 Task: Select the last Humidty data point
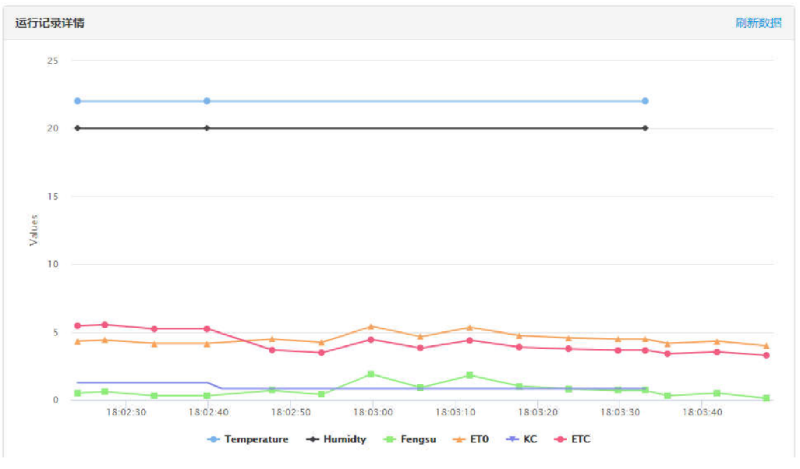[x=645, y=128]
